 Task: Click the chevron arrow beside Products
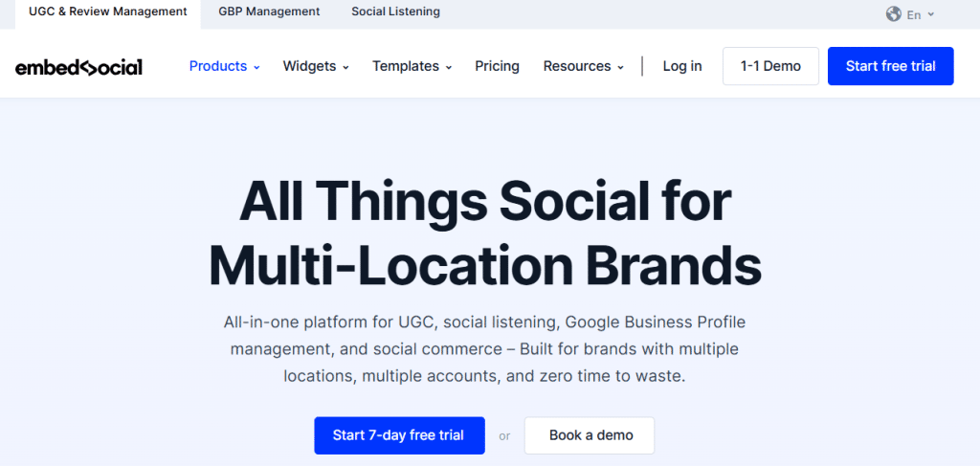tap(256, 67)
